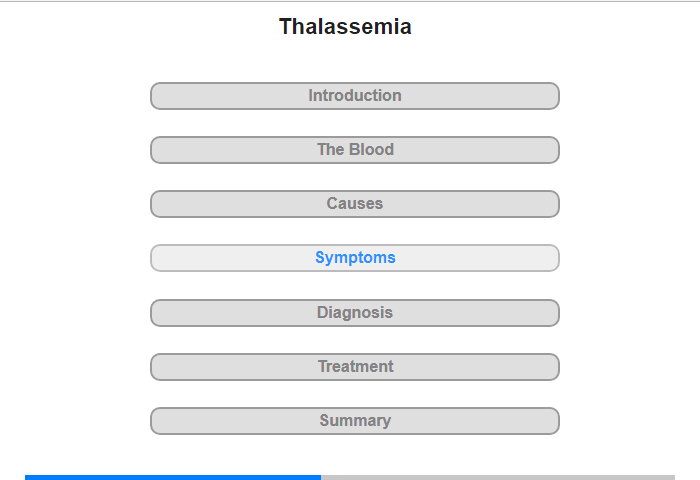Viewport: 700px width, 480px height.
Task: Select the Causes section button
Action: coord(355,204)
